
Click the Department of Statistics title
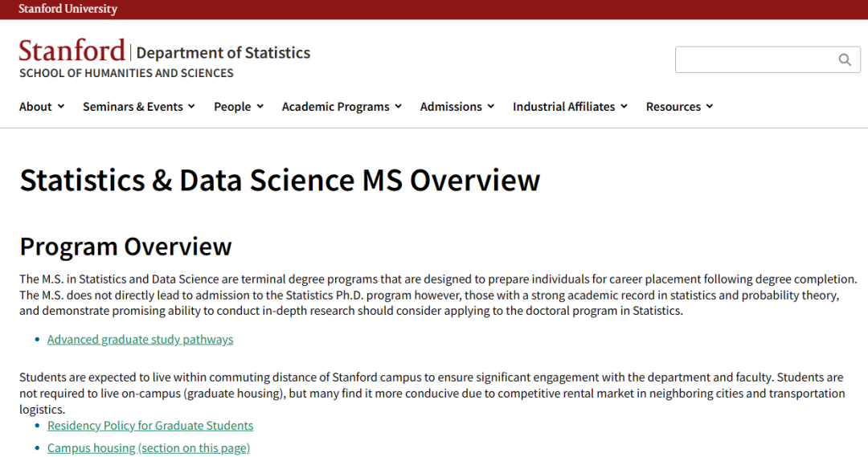[223, 53]
